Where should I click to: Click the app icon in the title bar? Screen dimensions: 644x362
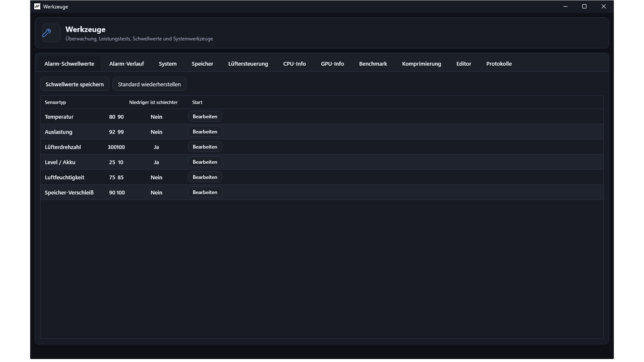point(37,6)
